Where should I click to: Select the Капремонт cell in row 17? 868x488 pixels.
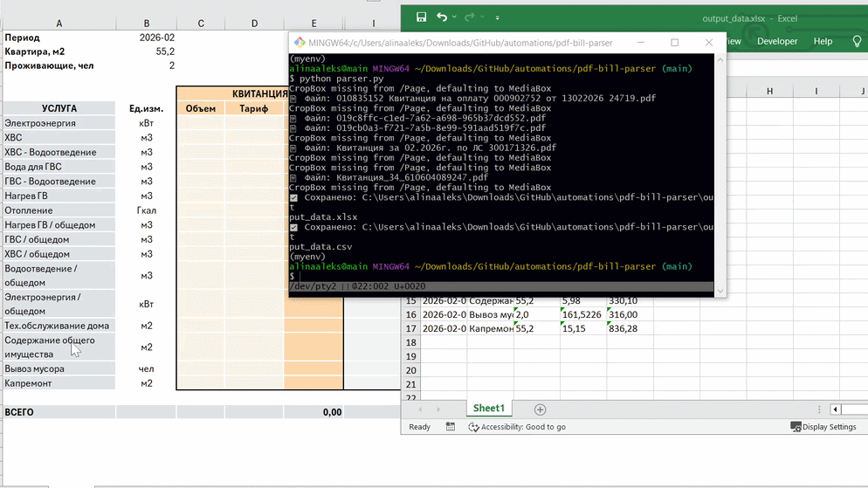tap(491, 328)
